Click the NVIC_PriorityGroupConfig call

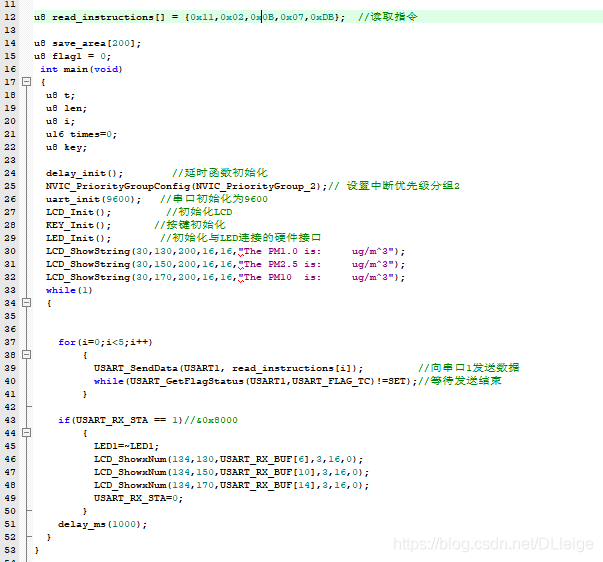[187, 186]
